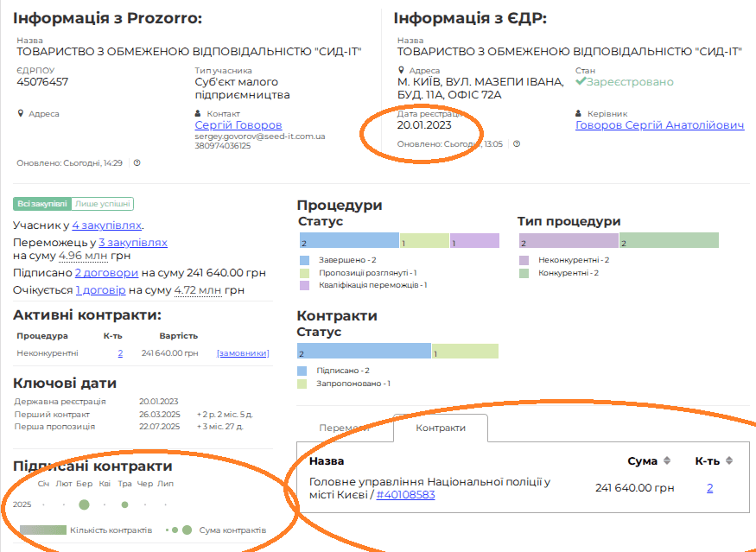Click the person icon next to Контакт
Screen dimensions: 756x552
click(x=199, y=113)
